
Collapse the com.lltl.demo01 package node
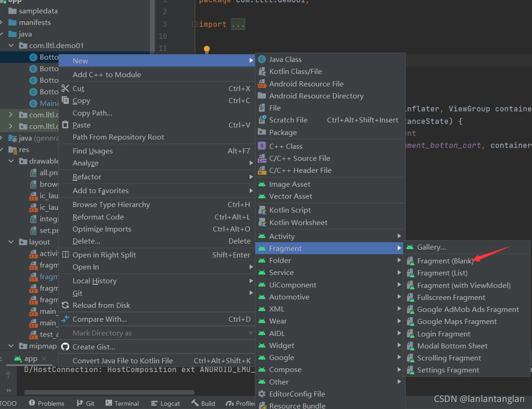click(x=11, y=45)
